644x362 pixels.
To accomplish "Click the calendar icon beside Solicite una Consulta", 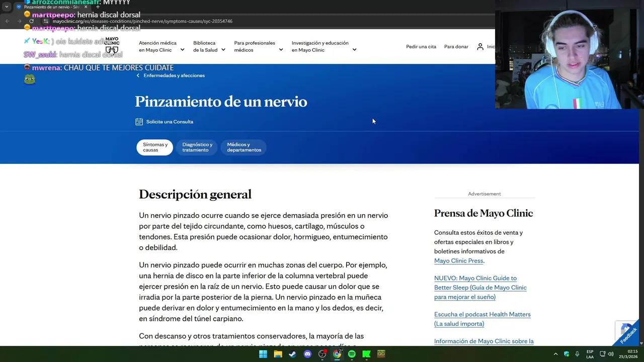I will click(139, 122).
